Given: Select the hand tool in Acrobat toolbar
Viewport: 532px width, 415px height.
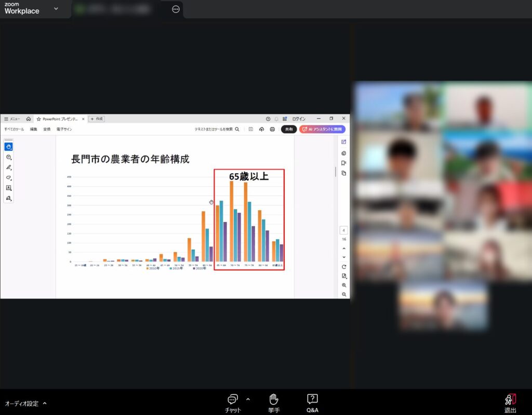Looking at the screenshot, I should (9, 147).
